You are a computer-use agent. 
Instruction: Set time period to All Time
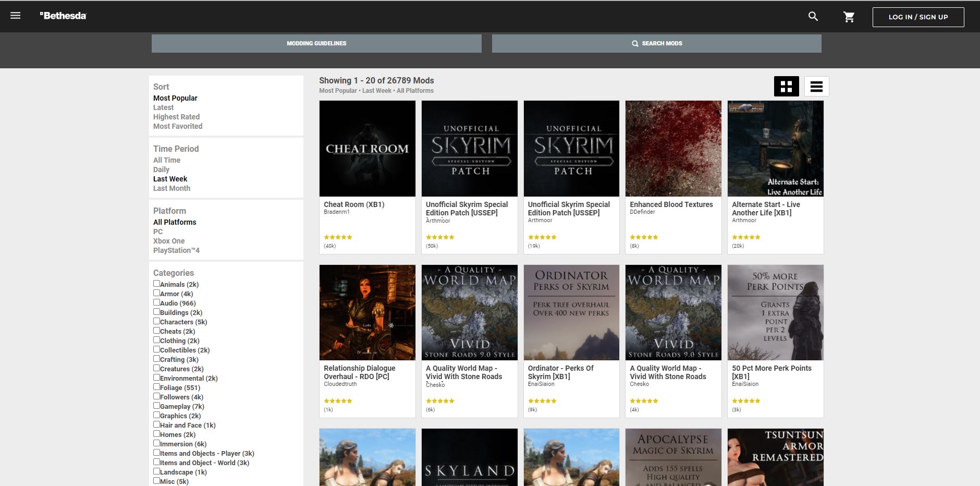[x=167, y=160]
